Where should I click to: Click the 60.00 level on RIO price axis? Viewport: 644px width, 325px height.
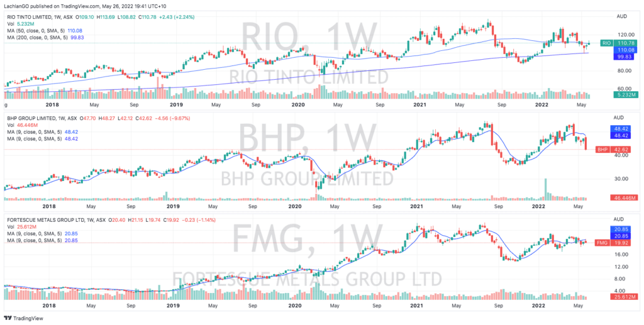tap(623, 89)
